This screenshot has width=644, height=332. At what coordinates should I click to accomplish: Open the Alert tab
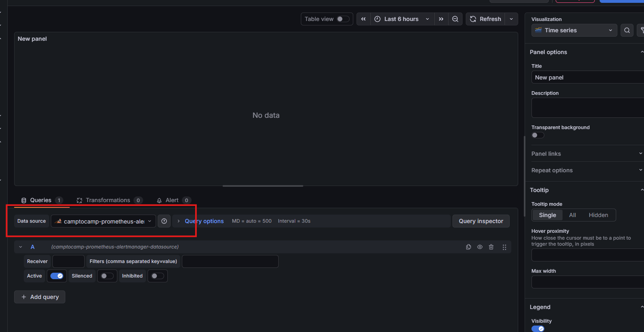[x=172, y=200]
